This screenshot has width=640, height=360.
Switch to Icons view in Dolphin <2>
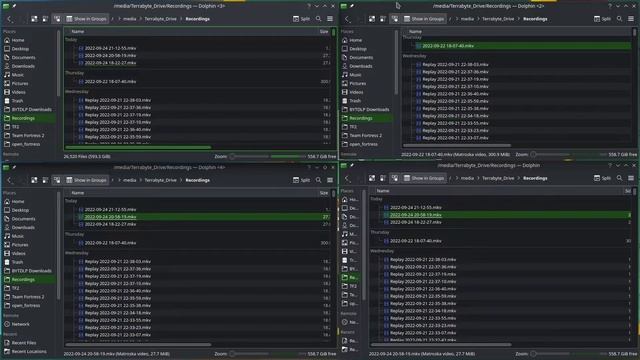pyautogui.click(x=372, y=19)
